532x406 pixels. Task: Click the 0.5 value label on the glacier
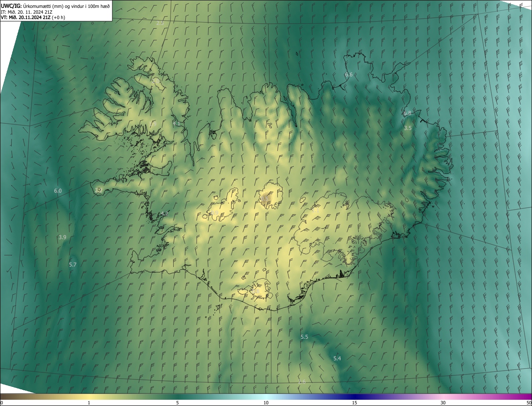(264, 198)
